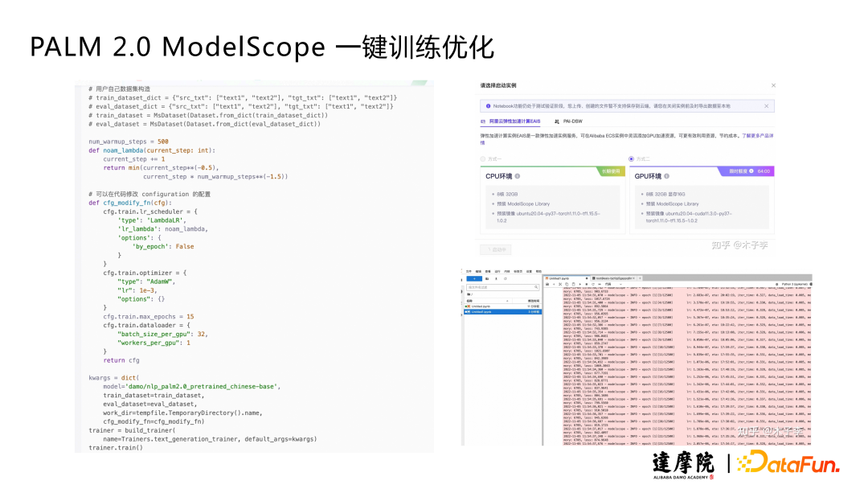
Task: Click the info icon in notice banner
Action: click(x=488, y=106)
